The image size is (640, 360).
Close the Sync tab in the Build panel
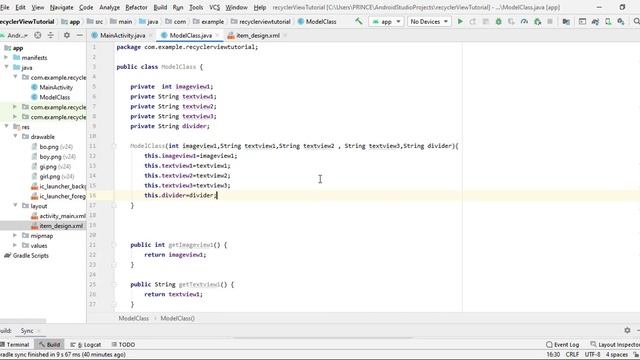39,331
